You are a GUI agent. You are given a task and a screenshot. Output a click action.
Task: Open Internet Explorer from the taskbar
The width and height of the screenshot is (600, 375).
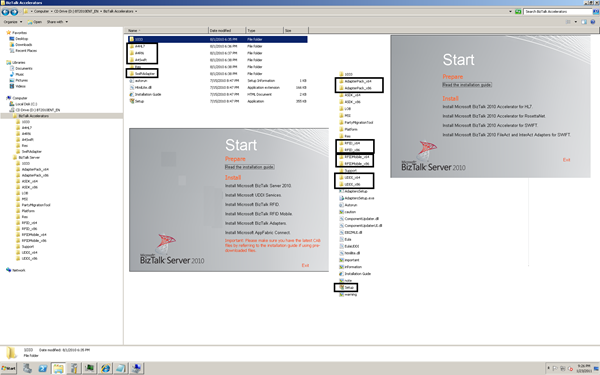pyautogui.click(x=105, y=368)
